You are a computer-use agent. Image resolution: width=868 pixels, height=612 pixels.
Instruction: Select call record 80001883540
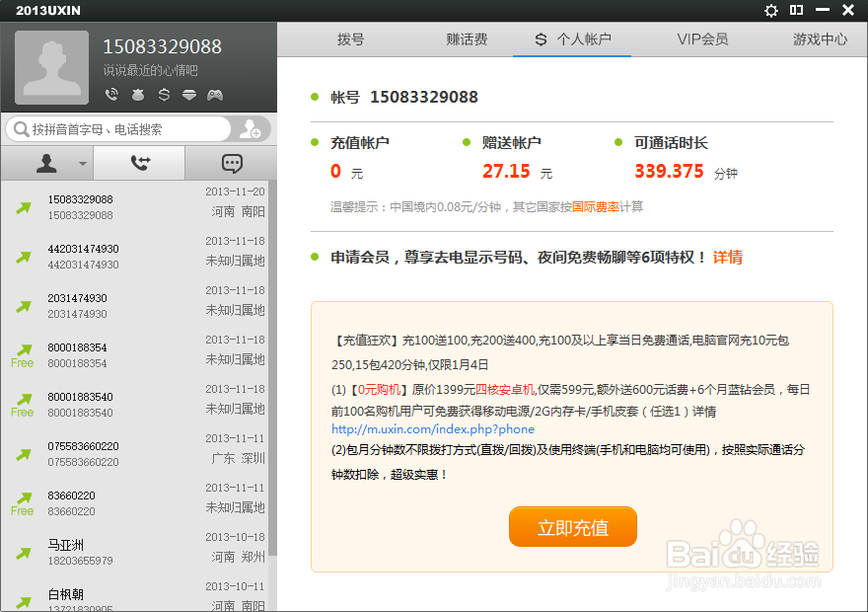134,403
